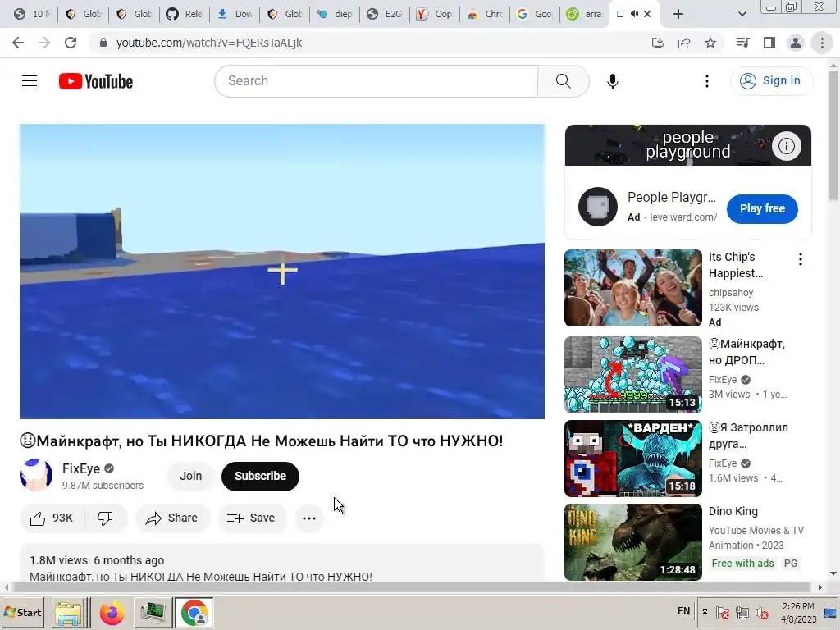Save video to a playlist
This screenshot has width=840, height=630.
click(x=251, y=518)
